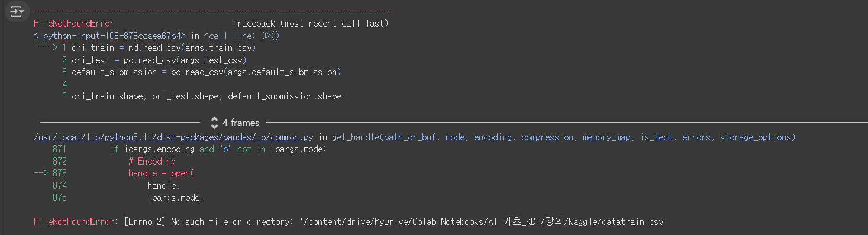
Task: Expand the hidden 4 frames section
Action: 235,123
